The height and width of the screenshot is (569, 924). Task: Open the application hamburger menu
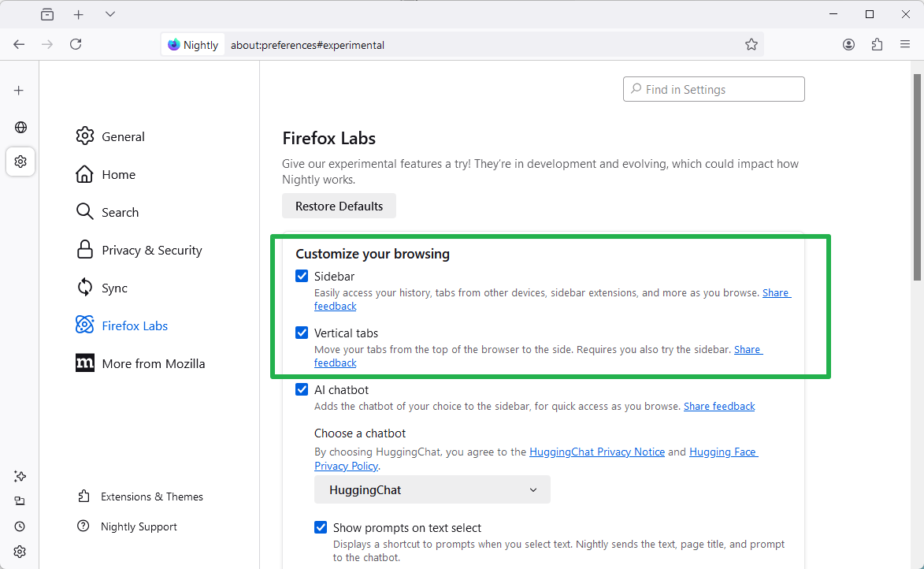tap(905, 44)
